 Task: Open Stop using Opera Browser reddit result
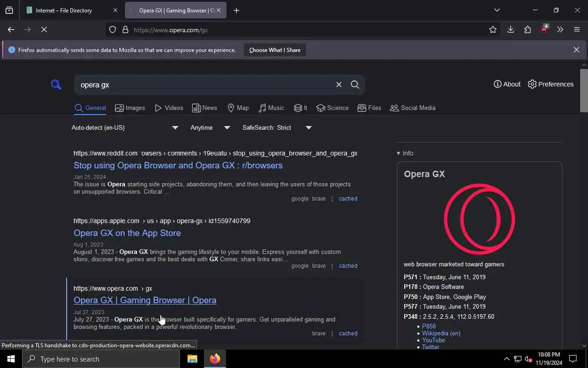tap(178, 166)
